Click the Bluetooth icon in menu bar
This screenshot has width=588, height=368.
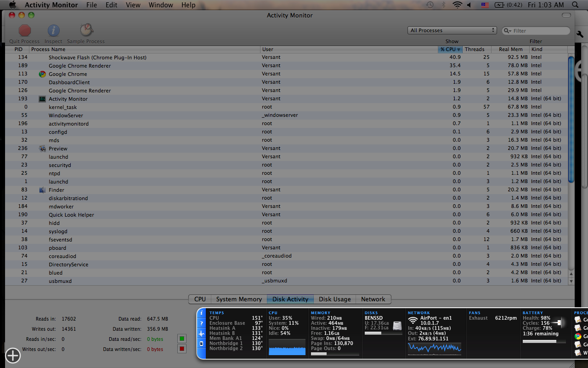[x=443, y=5]
